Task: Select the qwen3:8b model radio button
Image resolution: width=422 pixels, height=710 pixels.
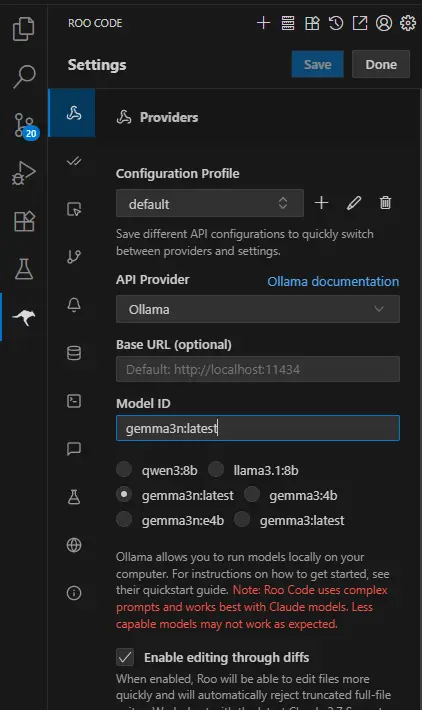Action: (x=124, y=470)
